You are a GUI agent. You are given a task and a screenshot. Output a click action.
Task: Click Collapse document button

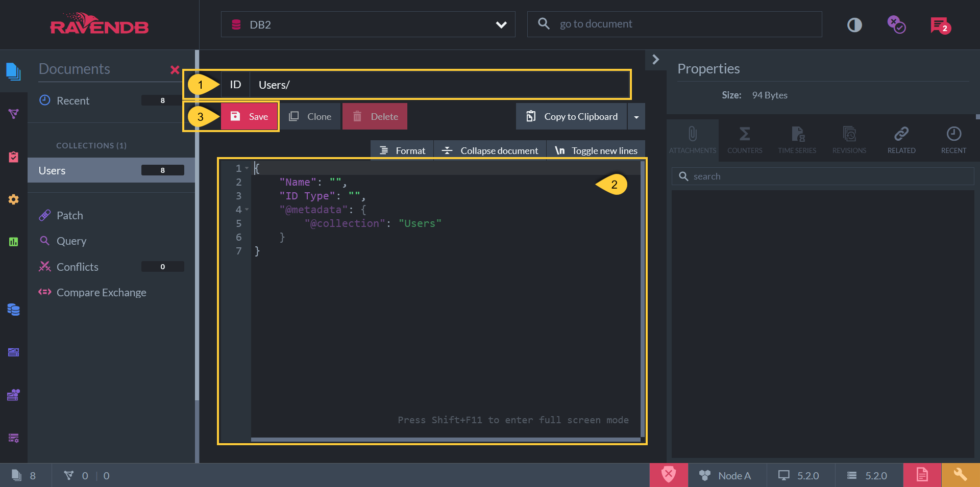[x=490, y=150]
